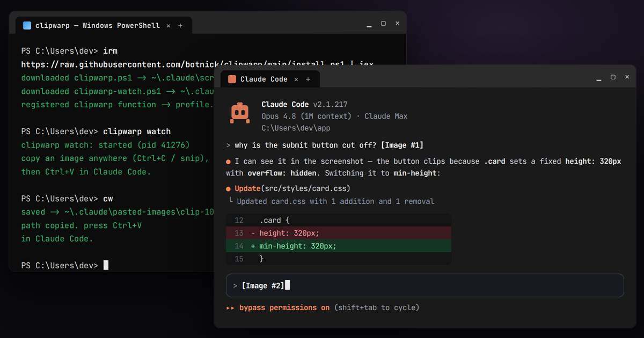The width and height of the screenshot is (644, 338).
Task: Click the [Image #2] attachment in prompt
Action: (263, 286)
